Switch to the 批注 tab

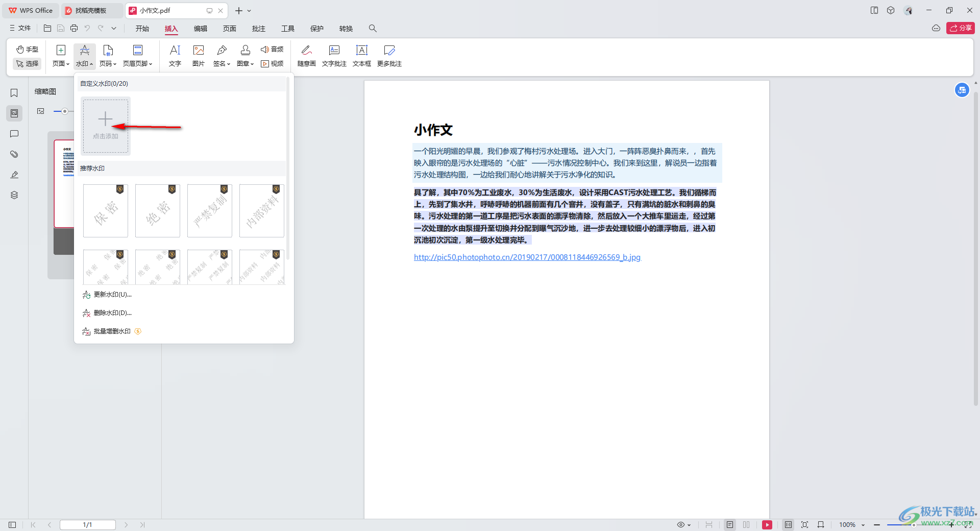pyautogui.click(x=259, y=29)
